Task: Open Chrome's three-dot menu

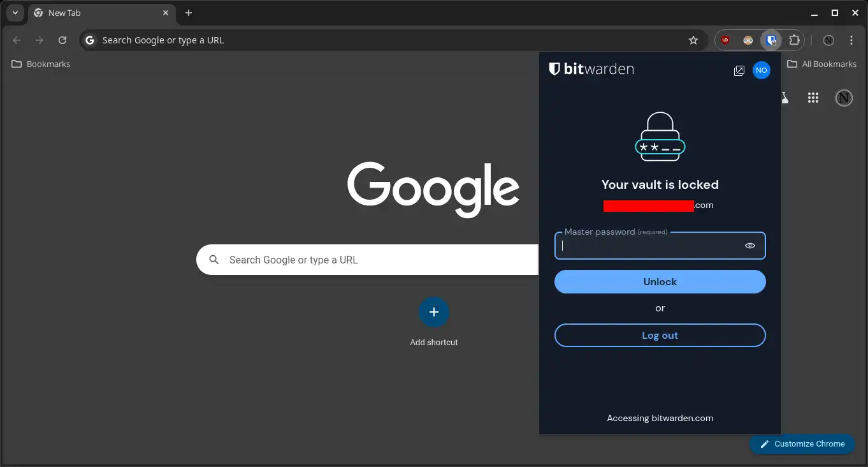Action: point(851,40)
